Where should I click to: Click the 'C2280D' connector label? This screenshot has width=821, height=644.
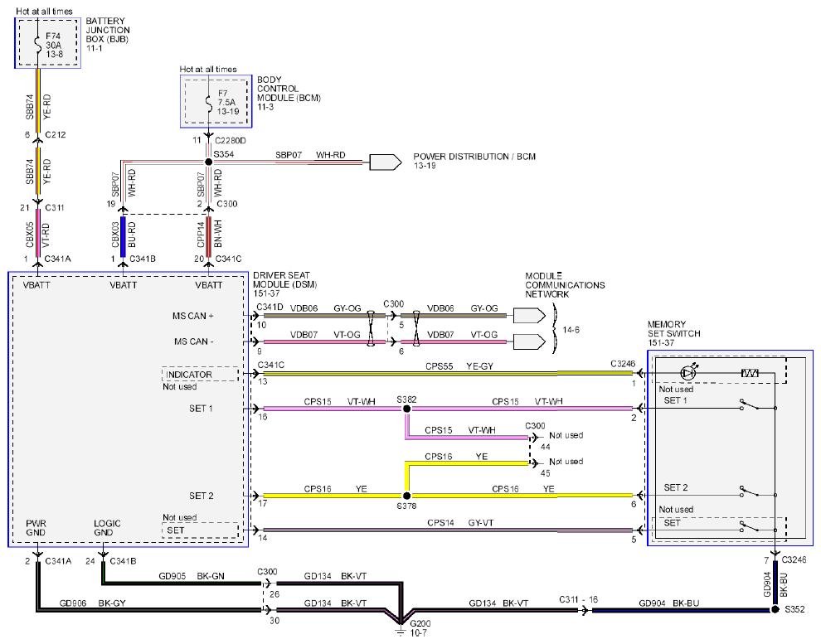click(231, 141)
